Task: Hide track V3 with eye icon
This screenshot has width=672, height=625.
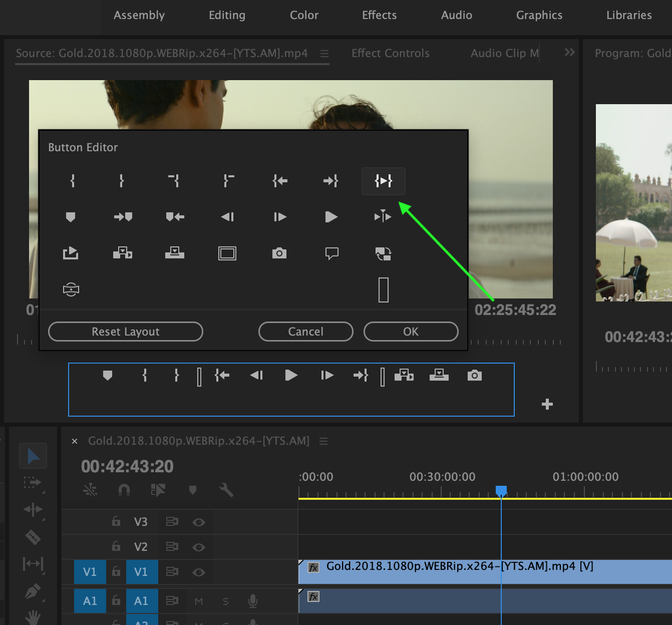Action: click(199, 522)
